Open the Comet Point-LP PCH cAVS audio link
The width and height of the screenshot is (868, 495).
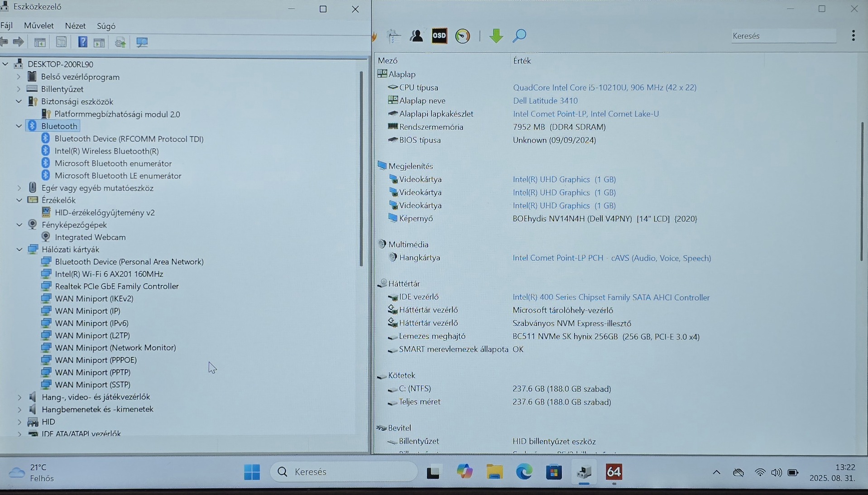tap(612, 258)
